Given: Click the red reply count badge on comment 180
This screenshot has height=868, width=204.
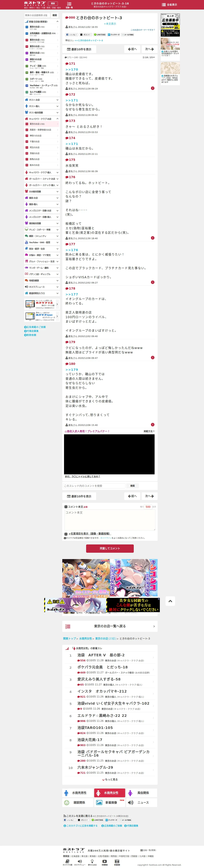Looking at the screenshot, I should [x=153, y=425].
